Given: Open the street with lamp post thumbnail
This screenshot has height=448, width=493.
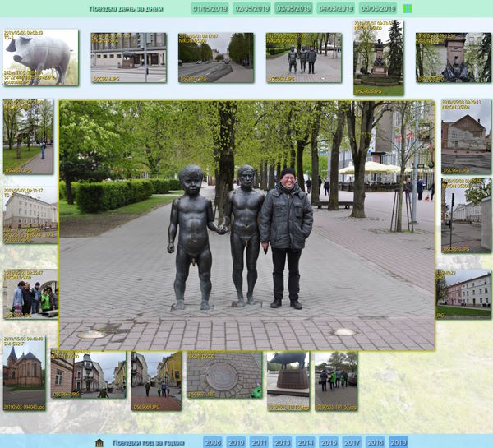Looking at the screenshot, I should 466,215.
